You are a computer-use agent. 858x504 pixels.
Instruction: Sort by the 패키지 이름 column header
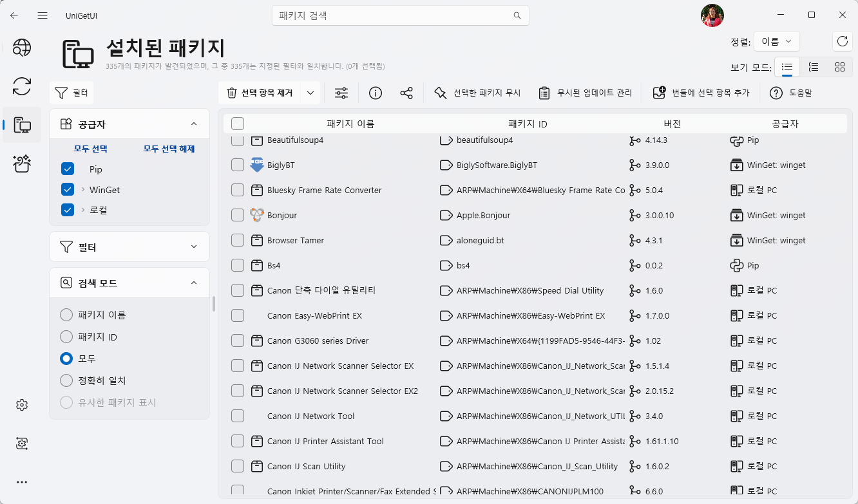[350, 124]
